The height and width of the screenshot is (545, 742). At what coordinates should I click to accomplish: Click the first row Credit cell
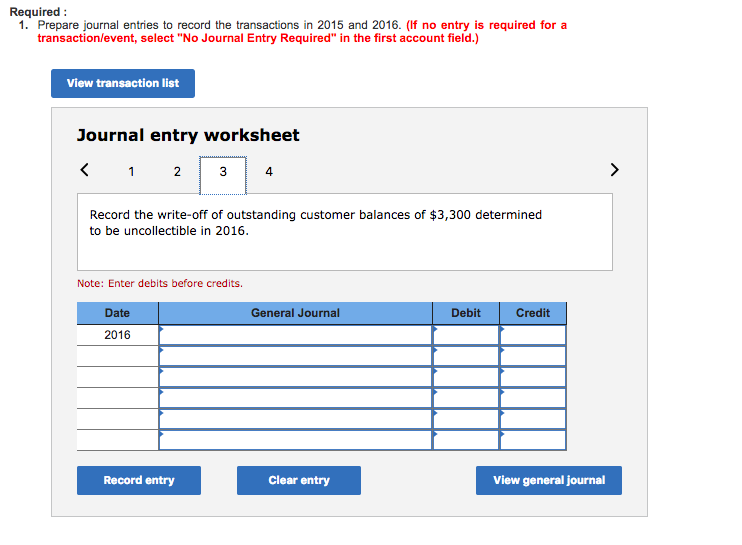[532, 335]
